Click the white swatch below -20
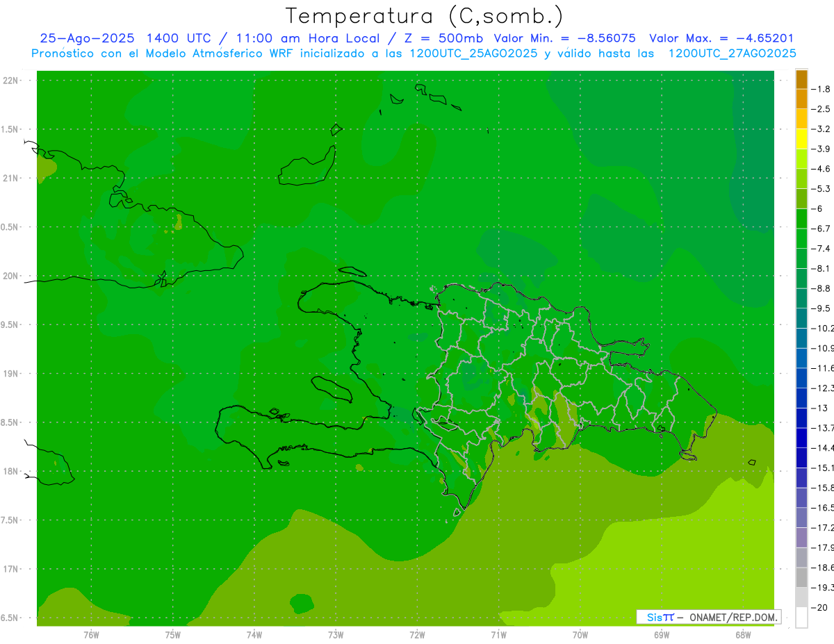 click(x=801, y=618)
